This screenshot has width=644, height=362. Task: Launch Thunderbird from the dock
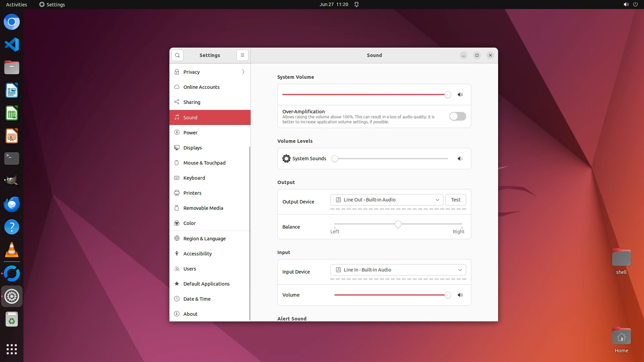coord(12,204)
